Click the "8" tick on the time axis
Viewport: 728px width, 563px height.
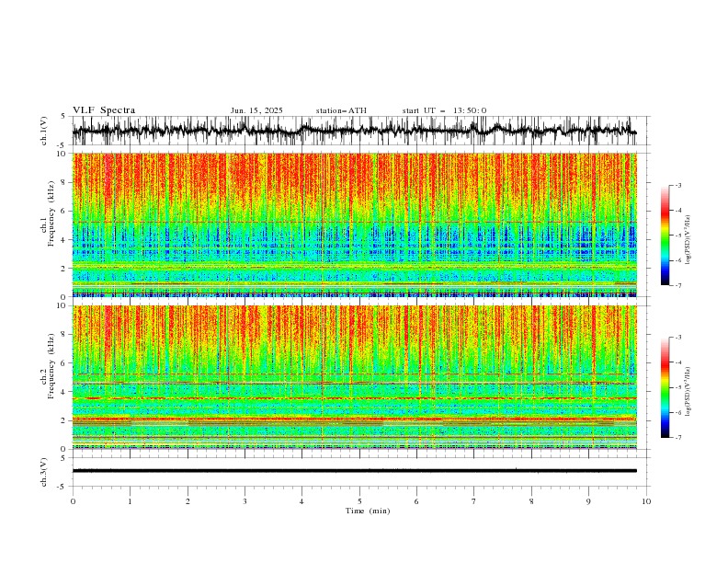point(531,501)
